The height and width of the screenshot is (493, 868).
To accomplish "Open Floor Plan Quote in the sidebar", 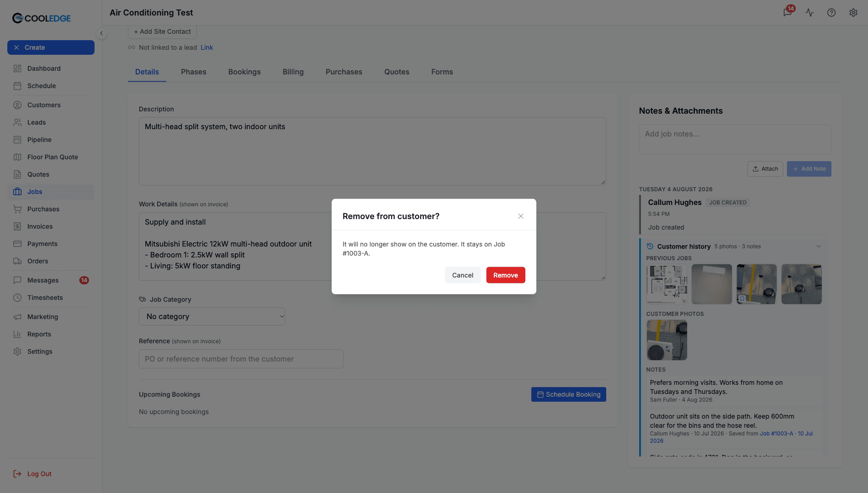I will coord(51,157).
